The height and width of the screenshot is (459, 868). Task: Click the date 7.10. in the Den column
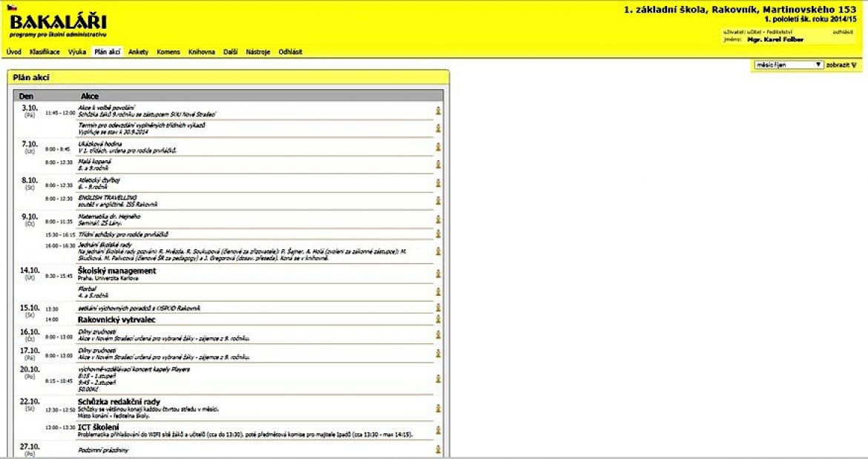pos(30,144)
